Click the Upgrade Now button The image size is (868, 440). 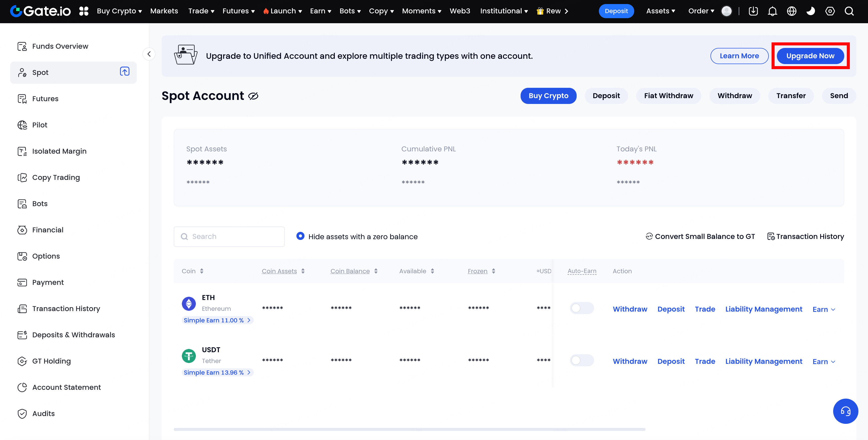(x=810, y=56)
